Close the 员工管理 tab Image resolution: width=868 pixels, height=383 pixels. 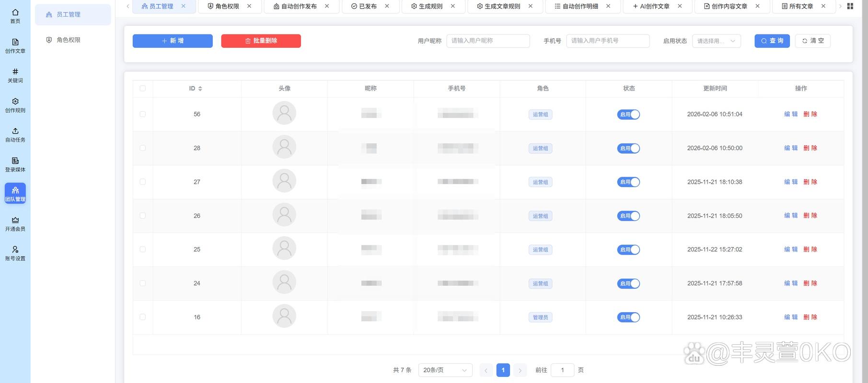(x=183, y=6)
